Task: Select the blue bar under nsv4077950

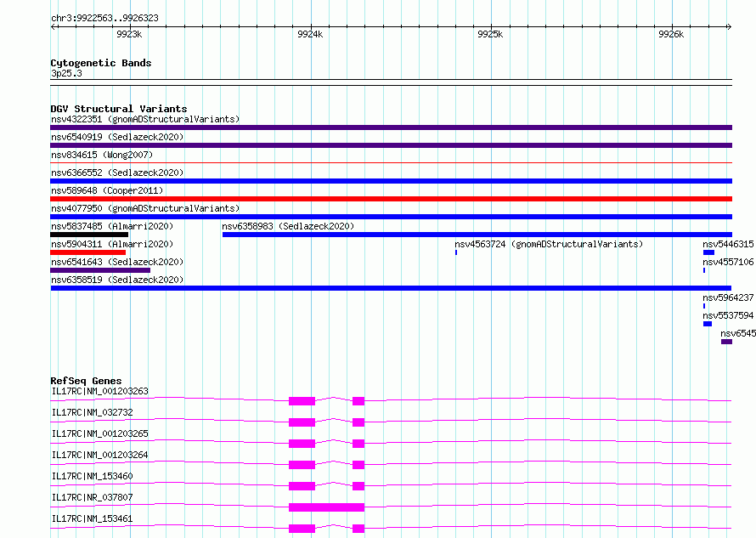Action: pos(391,217)
